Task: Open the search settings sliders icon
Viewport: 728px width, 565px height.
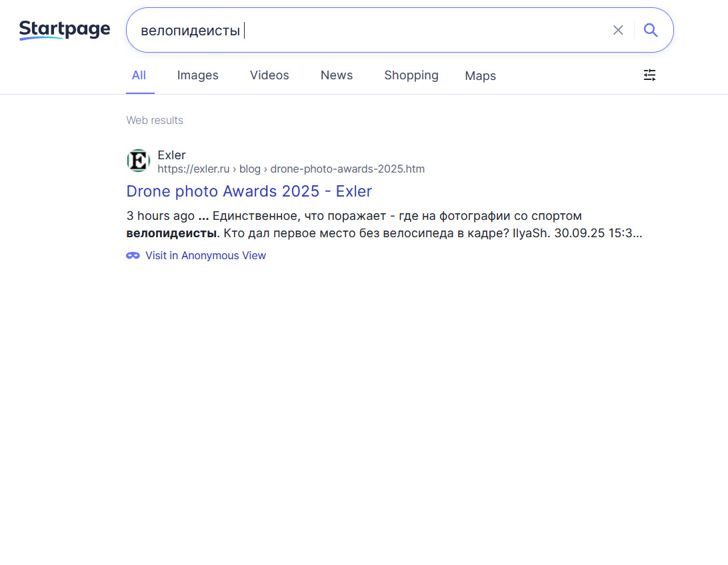Action: [649, 75]
